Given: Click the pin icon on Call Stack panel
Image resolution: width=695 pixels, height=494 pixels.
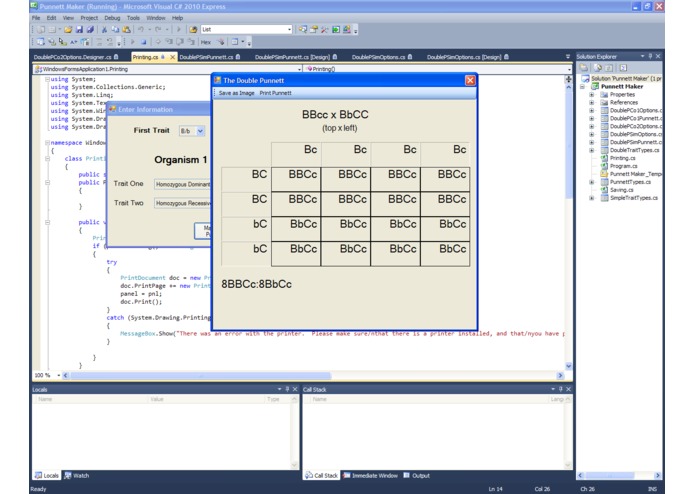Looking at the screenshot, I should 561,389.
